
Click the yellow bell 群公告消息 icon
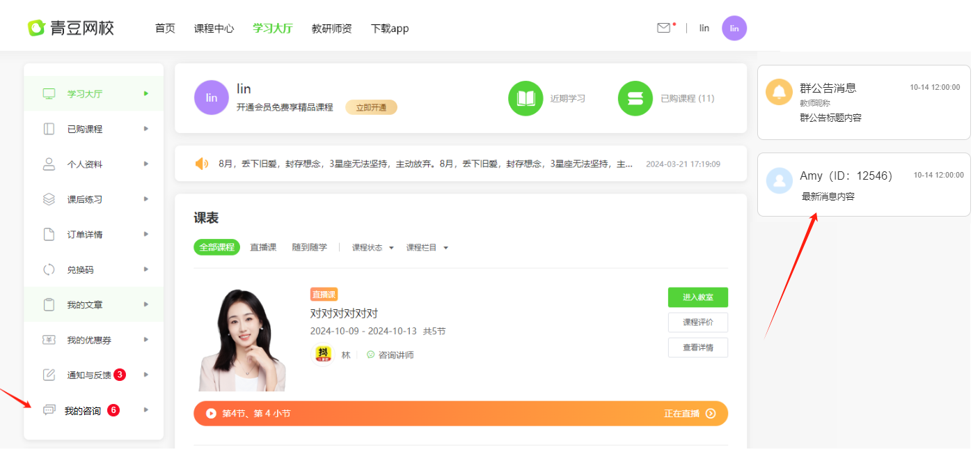[779, 92]
